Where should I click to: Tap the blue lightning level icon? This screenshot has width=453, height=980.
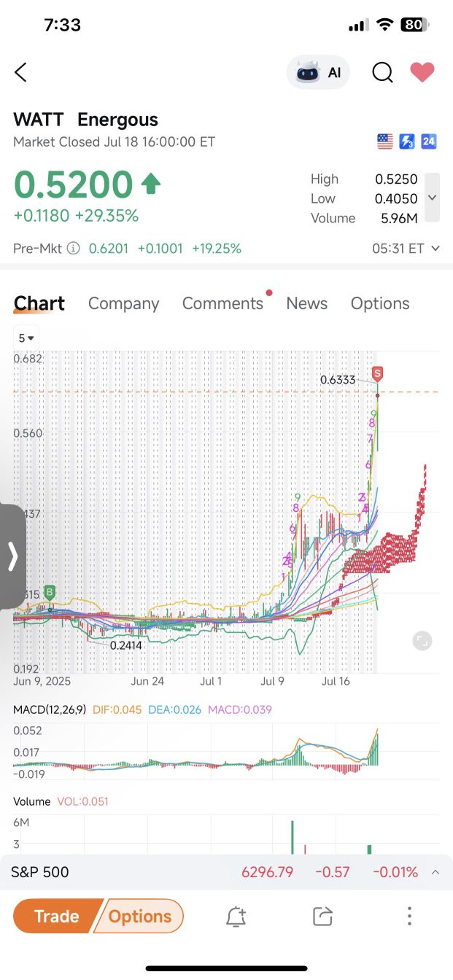pos(407,141)
